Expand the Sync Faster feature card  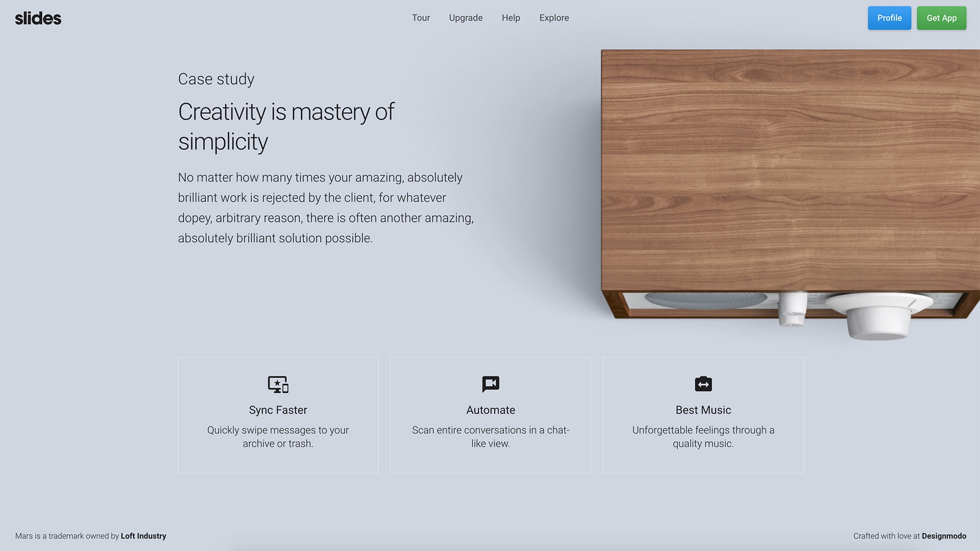click(278, 415)
